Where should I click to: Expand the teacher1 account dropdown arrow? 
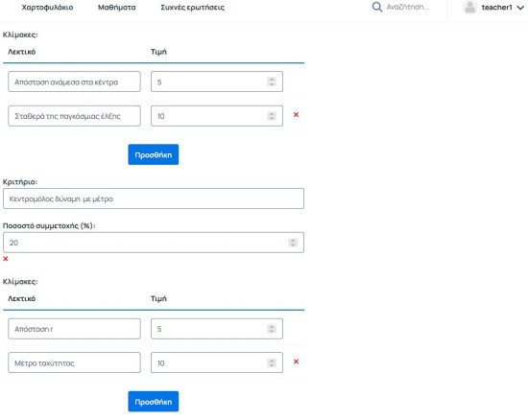[x=520, y=8]
